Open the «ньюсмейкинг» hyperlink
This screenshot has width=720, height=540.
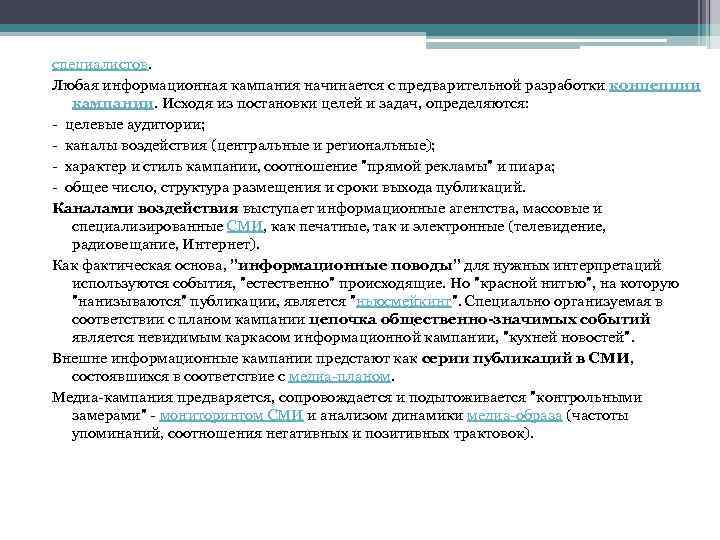(404, 302)
